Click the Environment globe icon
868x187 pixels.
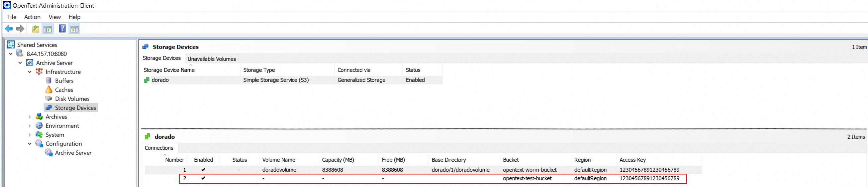[40, 125]
